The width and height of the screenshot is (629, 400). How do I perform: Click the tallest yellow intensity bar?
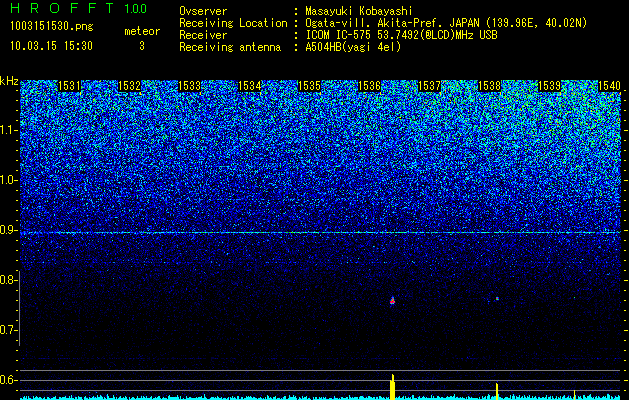pyautogui.click(x=392, y=387)
